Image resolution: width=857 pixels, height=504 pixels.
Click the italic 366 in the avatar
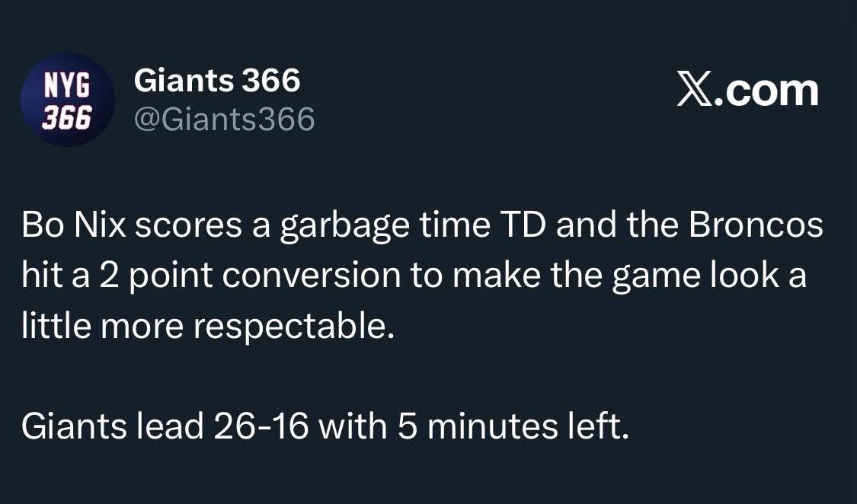click(x=67, y=116)
